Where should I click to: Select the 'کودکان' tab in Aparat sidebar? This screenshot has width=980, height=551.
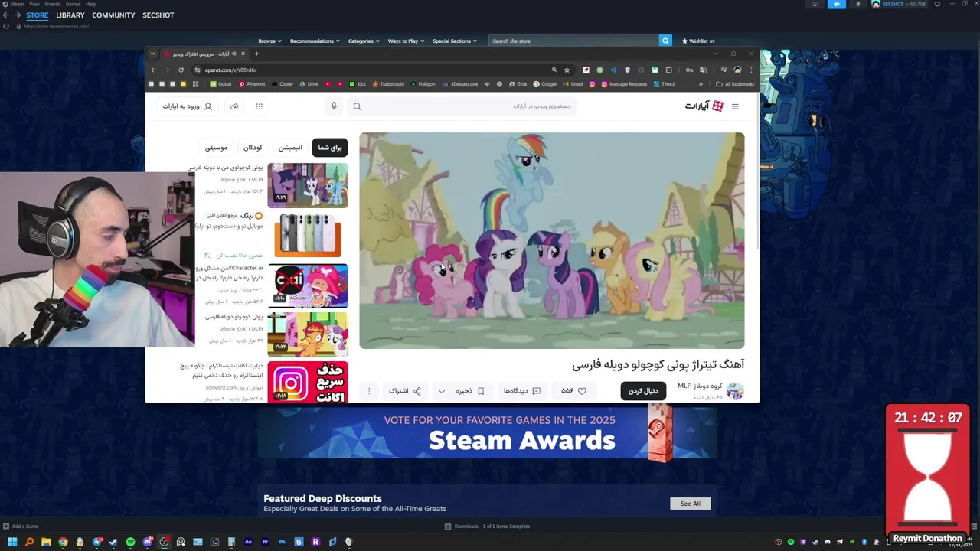(x=253, y=148)
